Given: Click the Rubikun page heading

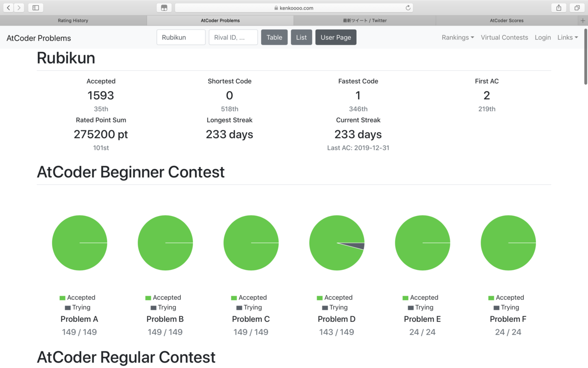Looking at the screenshot, I should (66, 58).
